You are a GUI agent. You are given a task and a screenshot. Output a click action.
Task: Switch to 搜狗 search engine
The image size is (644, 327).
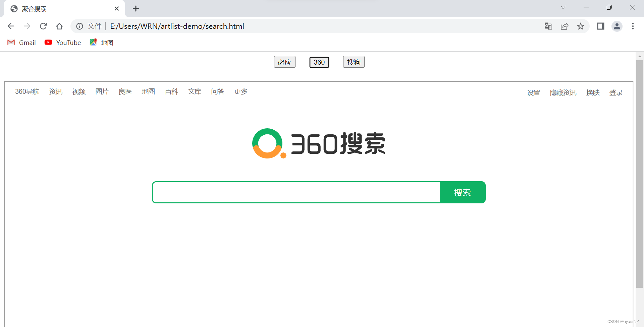[x=354, y=62]
